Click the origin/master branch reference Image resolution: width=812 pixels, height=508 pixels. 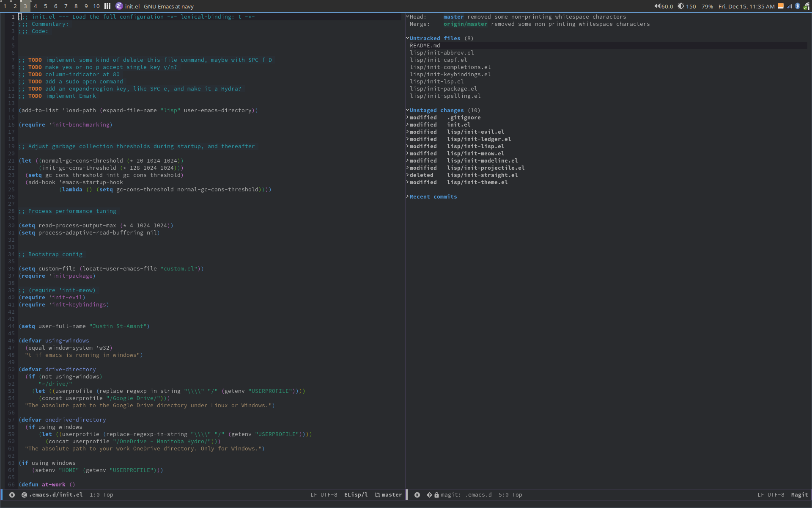point(465,24)
